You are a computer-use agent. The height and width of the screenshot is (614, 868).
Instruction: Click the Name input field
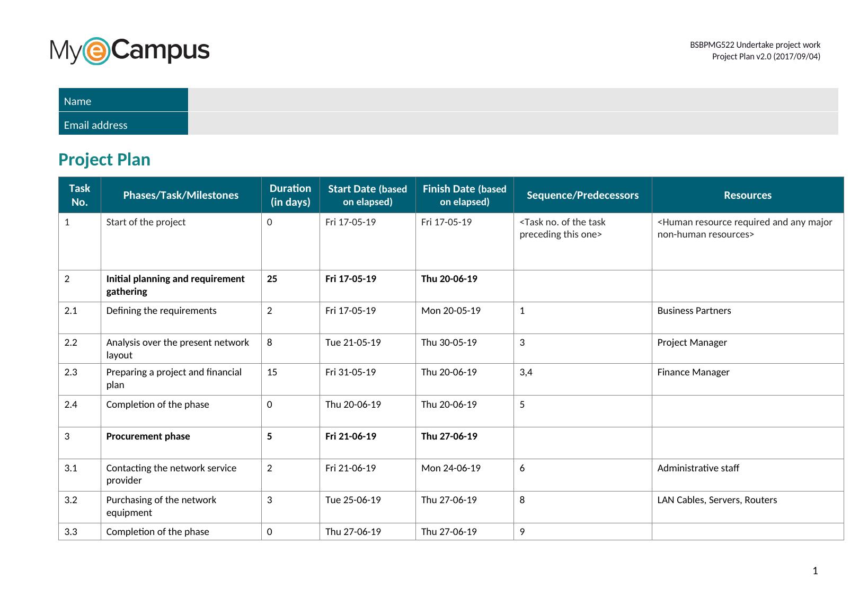512,100
